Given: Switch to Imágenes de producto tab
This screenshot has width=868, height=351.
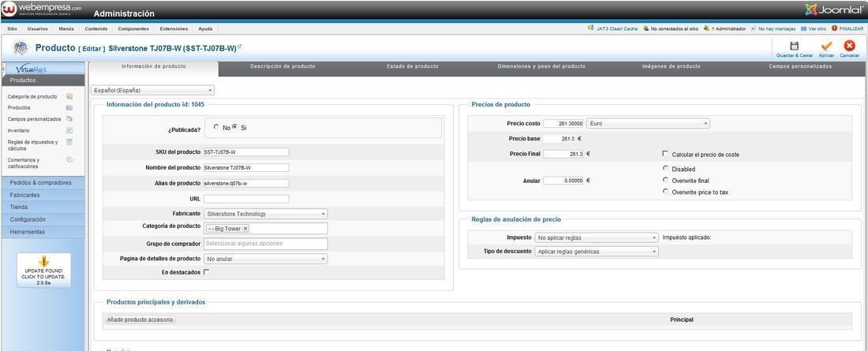Looking at the screenshot, I should [x=671, y=66].
